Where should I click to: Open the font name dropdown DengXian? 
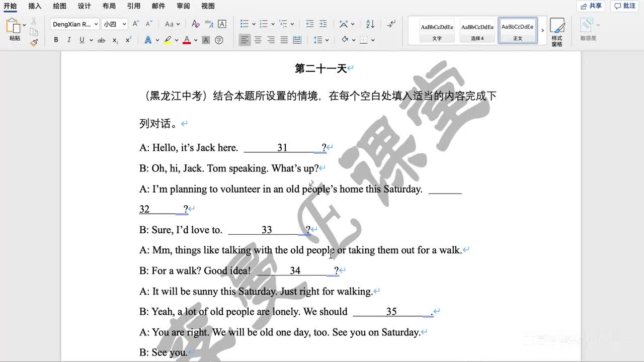pyautogui.click(x=75, y=24)
